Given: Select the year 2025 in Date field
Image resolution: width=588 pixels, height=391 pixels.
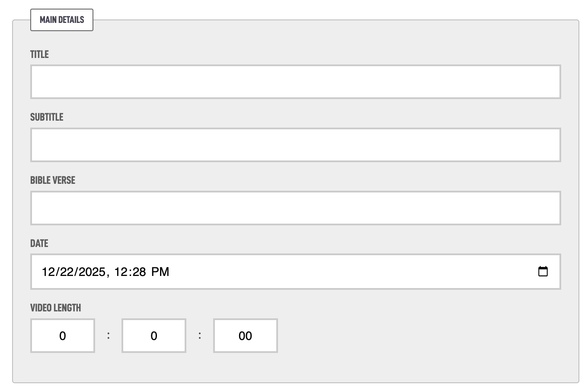Looking at the screenshot, I should (x=92, y=272).
